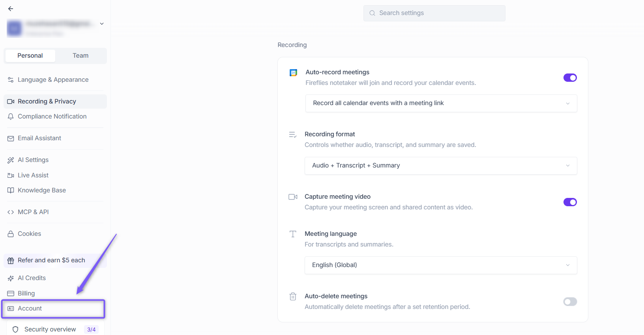Click the Capture meeting video camera icon
The width and height of the screenshot is (644, 335).
tap(293, 197)
